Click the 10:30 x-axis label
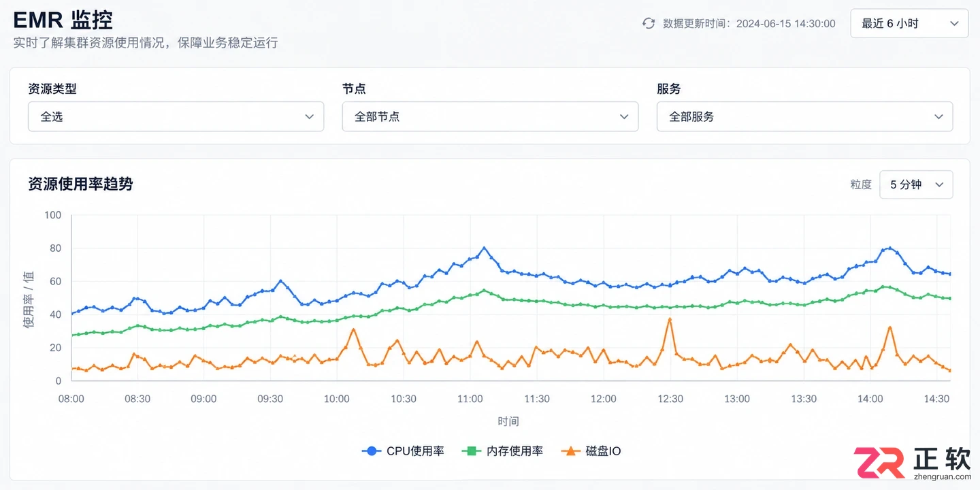980x490 pixels. coord(404,399)
